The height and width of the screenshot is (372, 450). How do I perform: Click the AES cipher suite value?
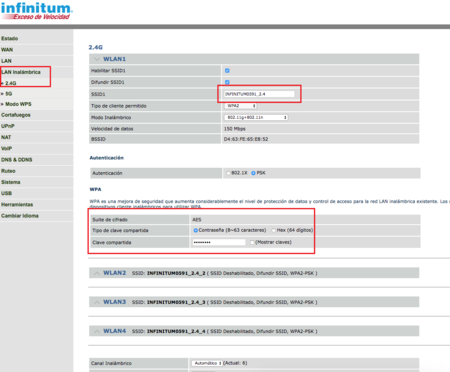pyautogui.click(x=197, y=220)
